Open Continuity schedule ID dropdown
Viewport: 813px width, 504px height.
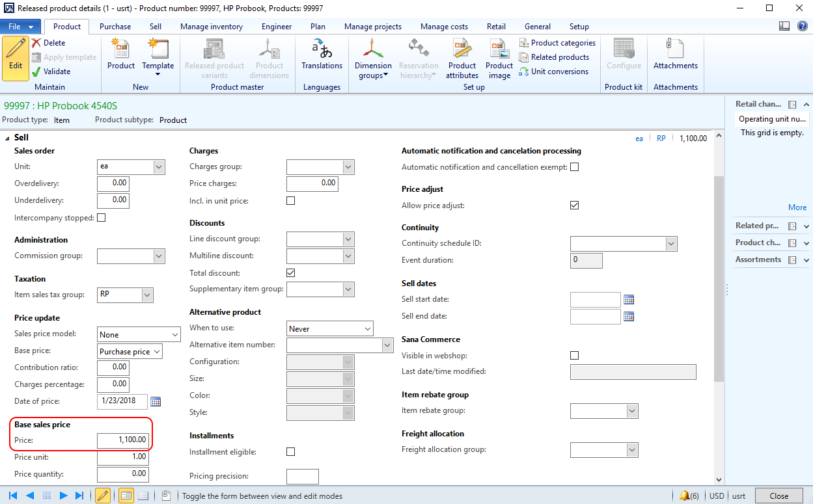(672, 244)
